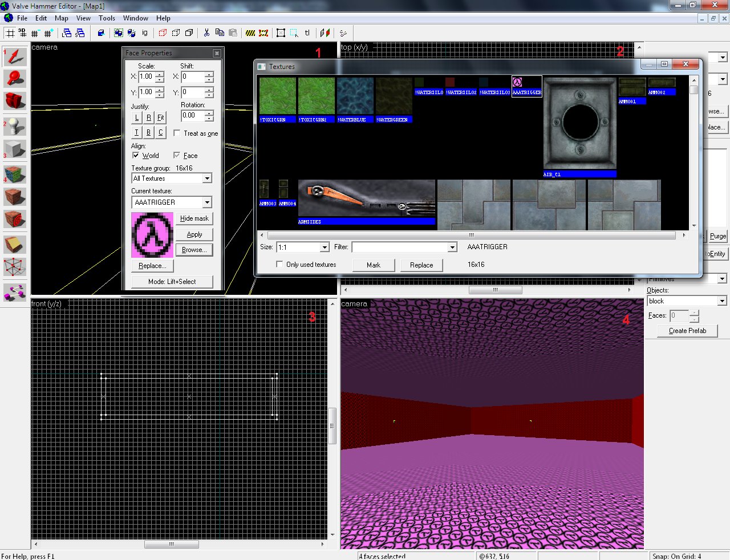Click the Apply button
This screenshot has height=560, width=730.
[194, 234]
